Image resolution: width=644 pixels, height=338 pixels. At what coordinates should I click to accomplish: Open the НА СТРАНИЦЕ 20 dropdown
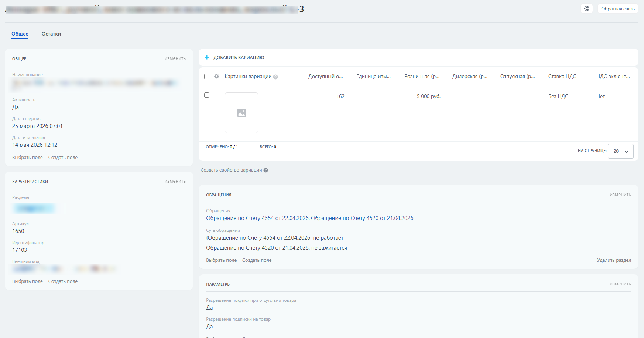(620, 151)
